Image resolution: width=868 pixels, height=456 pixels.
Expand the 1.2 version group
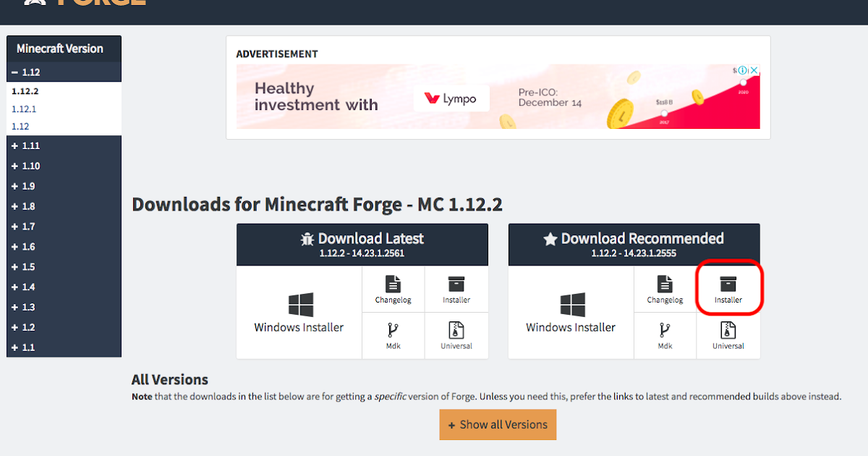64,327
